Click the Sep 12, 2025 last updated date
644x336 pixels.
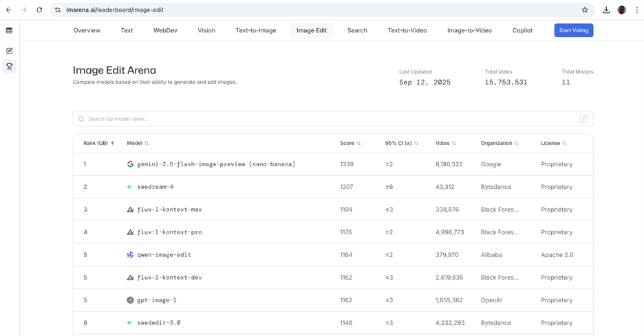(425, 82)
